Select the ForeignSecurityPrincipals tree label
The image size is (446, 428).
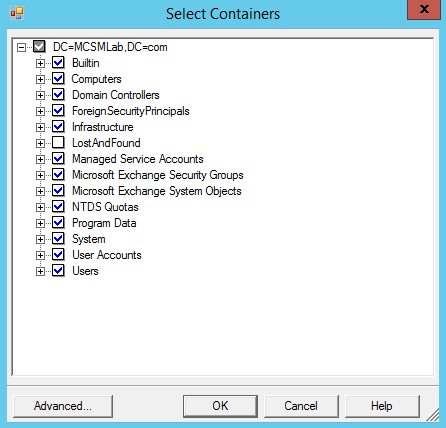(131, 111)
